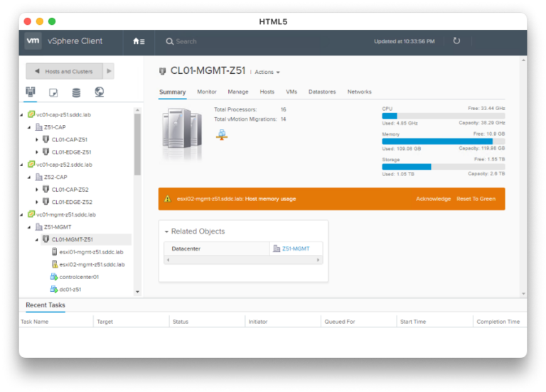This screenshot has width=546, height=392.
Task: Click the vMotion network icon under Total Processors
Action: (x=222, y=135)
